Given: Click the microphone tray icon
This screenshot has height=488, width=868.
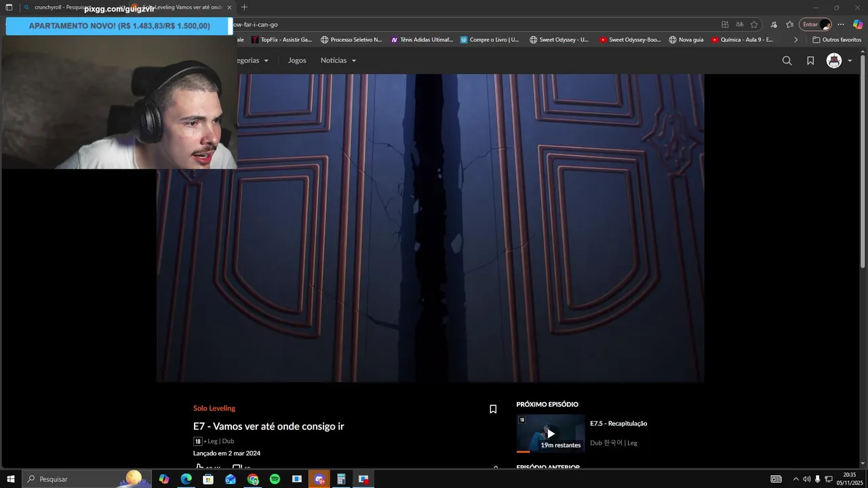Looking at the screenshot, I should point(817,479).
